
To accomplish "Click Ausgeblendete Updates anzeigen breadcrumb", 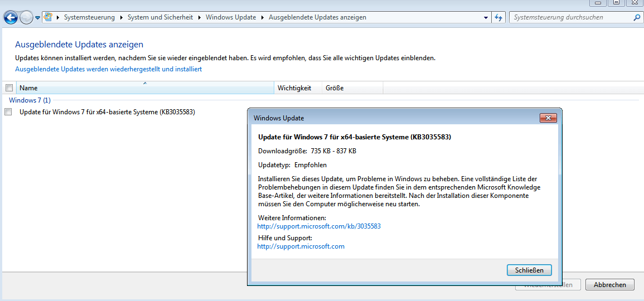I will click(317, 18).
